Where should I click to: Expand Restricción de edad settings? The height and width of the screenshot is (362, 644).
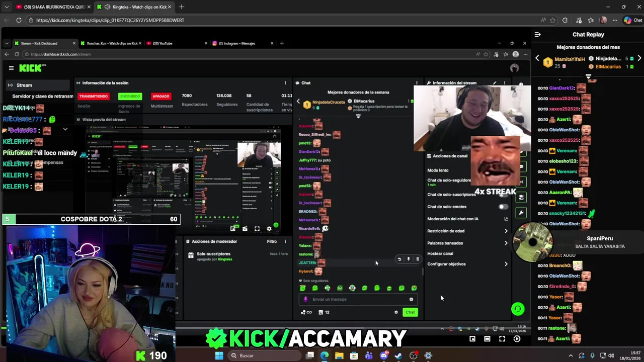506,231
